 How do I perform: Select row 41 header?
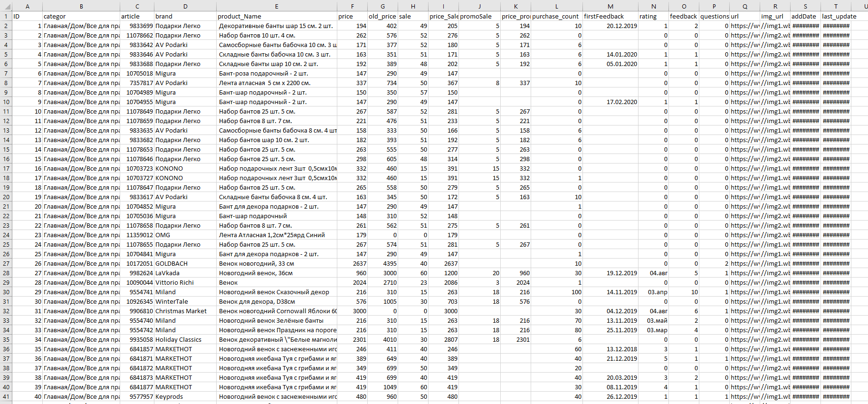[6, 396]
